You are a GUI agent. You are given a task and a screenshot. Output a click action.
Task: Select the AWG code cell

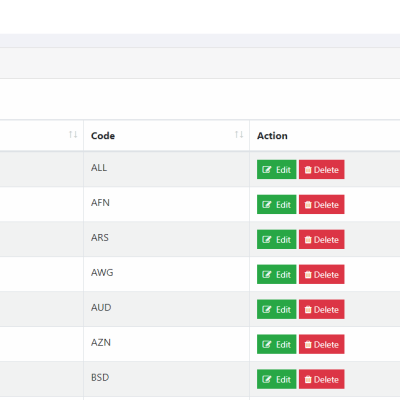tap(166, 274)
